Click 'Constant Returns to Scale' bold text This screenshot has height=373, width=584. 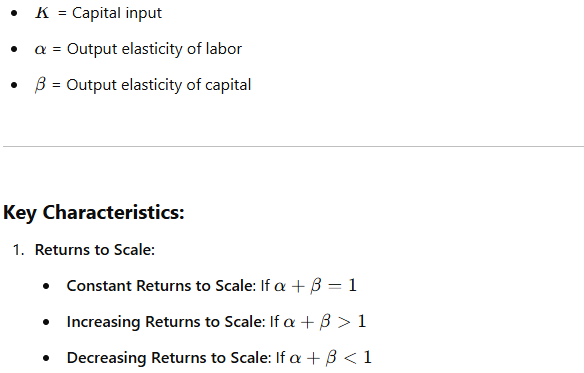[x=161, y=286]
